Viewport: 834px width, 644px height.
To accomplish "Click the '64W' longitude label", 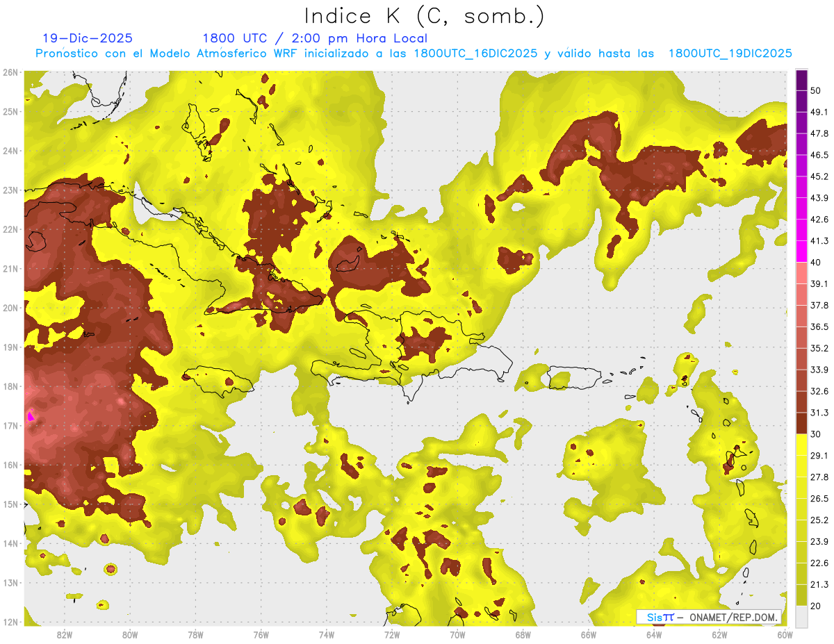I will point(654,635).
